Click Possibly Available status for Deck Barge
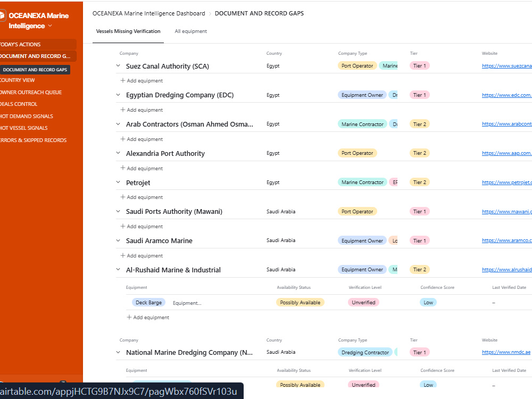Viewport: 532px width, 399px height. [300, 302]
